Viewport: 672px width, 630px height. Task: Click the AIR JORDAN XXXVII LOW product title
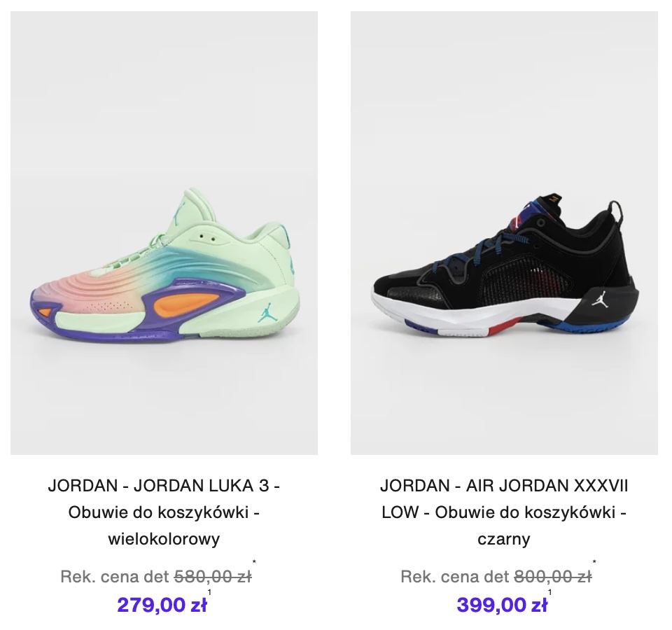(x=504, y=512)
